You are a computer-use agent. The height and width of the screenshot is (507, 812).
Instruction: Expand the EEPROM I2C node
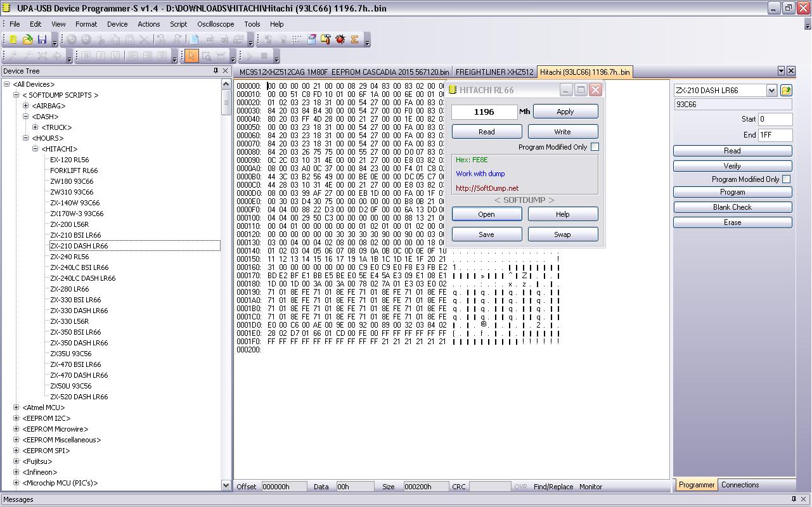[16, 418]
